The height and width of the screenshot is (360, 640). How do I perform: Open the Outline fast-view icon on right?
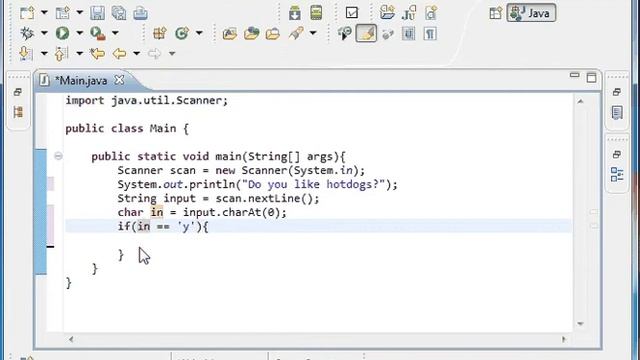617,174
